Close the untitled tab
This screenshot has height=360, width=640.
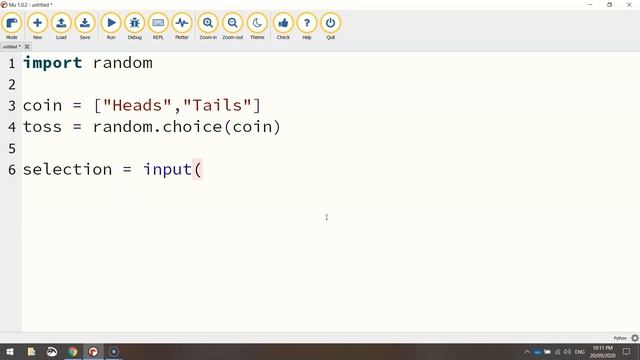tap(27, 47)
